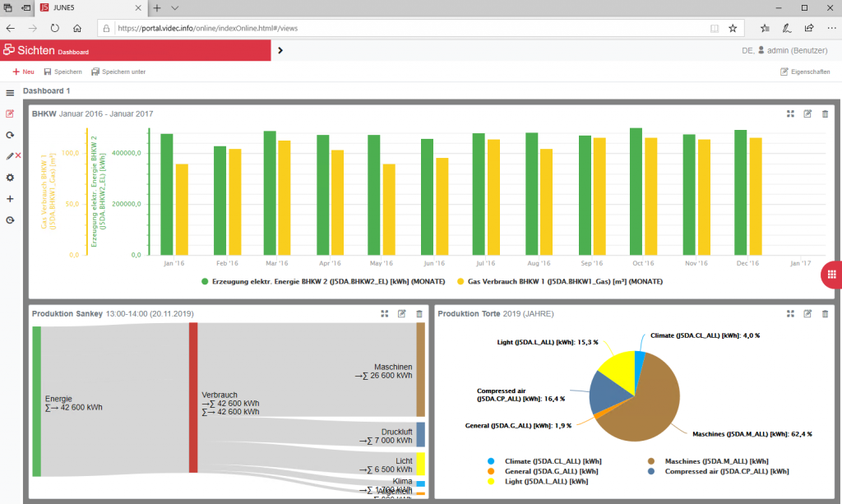Delete the Produktion Torte widget
The width and height of the screenshot is (842, 504).
[x=826, y=313]
